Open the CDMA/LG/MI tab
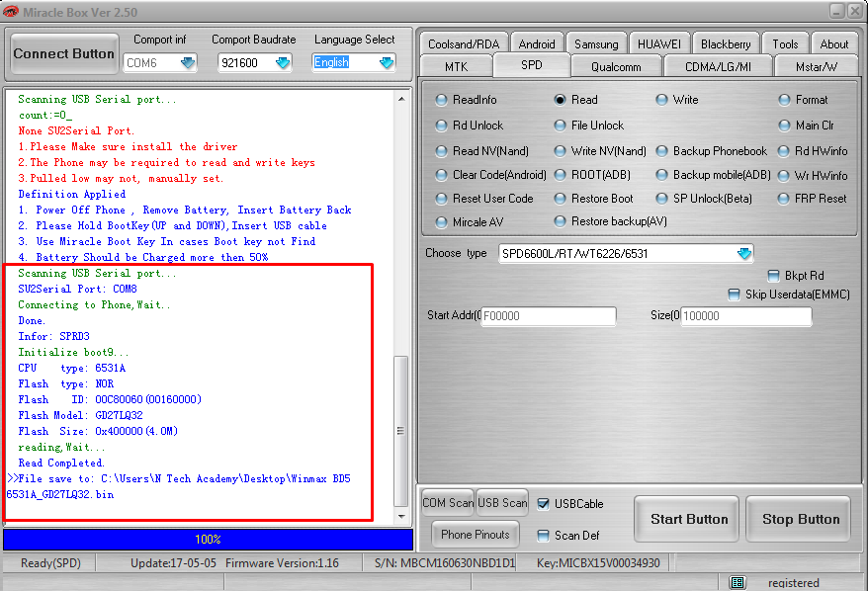This screenshot has width=868, height=591. click(x=718, y=67)
